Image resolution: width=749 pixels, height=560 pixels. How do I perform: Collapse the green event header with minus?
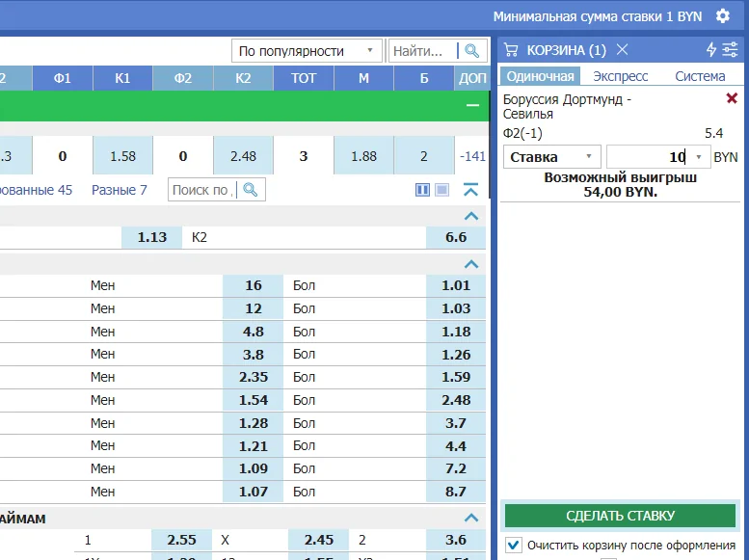471,106
